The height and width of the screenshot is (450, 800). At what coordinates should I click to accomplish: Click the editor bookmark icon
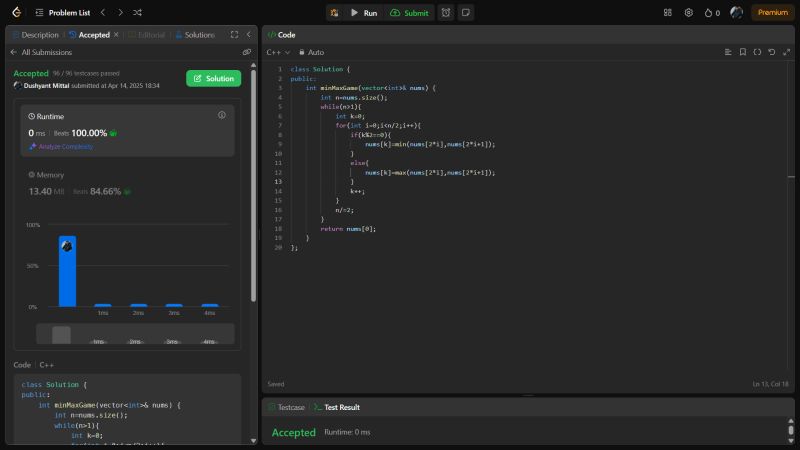tap(743, 52)
